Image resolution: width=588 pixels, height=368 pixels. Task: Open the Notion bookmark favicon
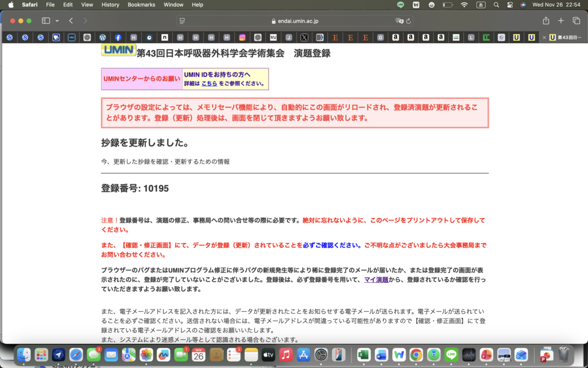click(165, 37)
